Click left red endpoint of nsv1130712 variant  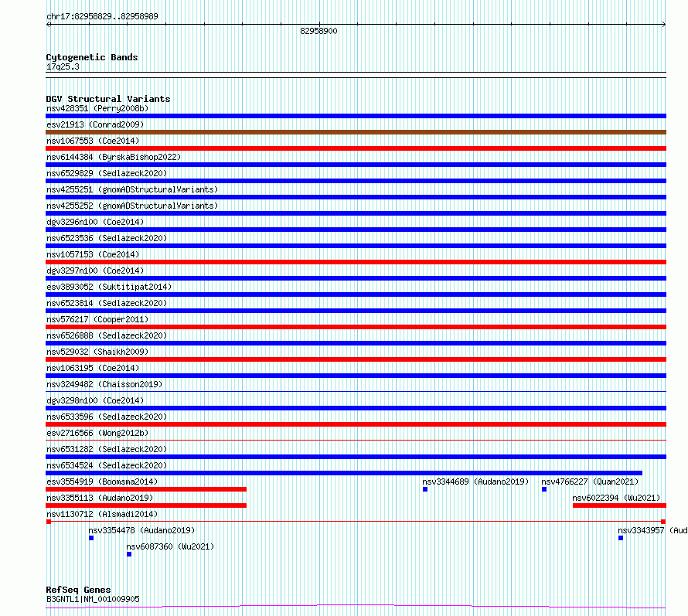[x=49, y=522]
